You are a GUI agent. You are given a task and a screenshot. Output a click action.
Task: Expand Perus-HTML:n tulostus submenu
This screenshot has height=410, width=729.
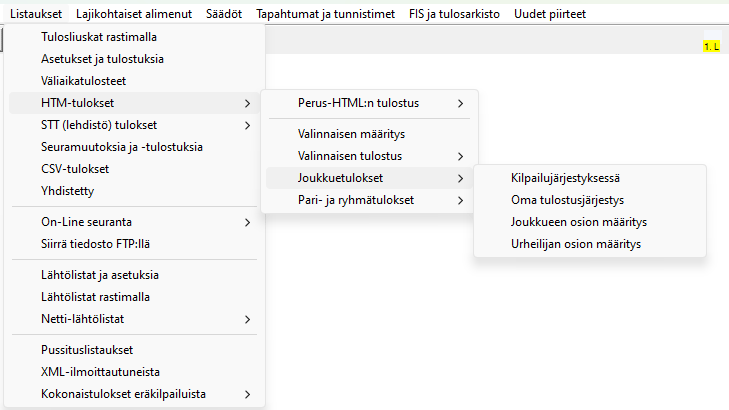click(x=370, y=103)
